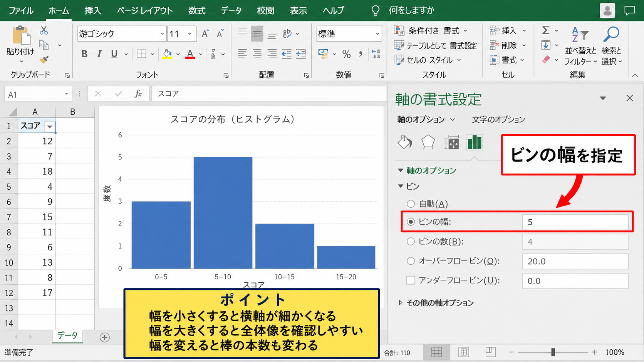Click the Cut scissors icon
644x362 pixels.
coord(44,30)
